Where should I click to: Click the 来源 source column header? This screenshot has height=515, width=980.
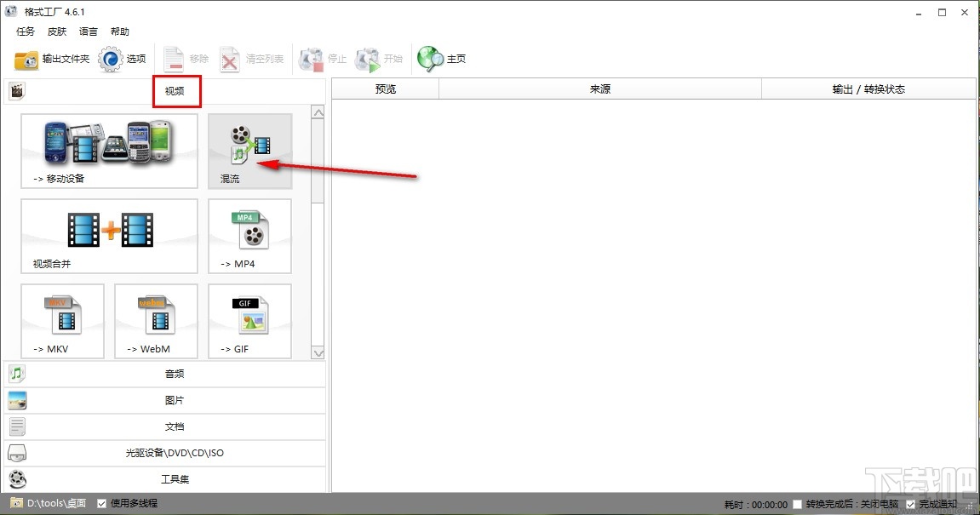(600, 89)
